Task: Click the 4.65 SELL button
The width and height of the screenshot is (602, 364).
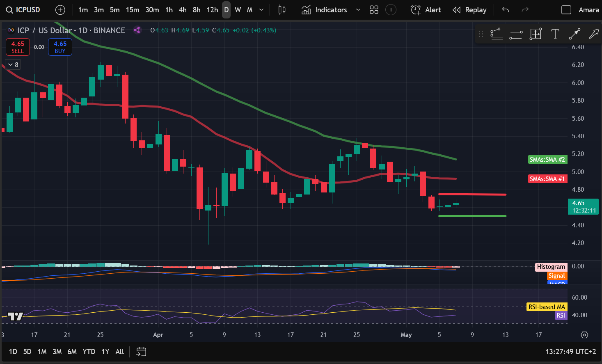Action: click(18, 47)
